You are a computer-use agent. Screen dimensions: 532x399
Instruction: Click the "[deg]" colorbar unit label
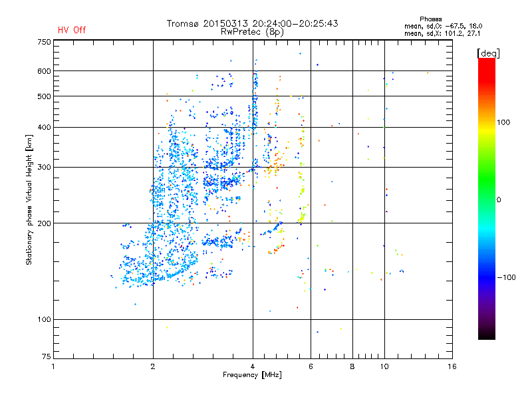tap(488, 53)
